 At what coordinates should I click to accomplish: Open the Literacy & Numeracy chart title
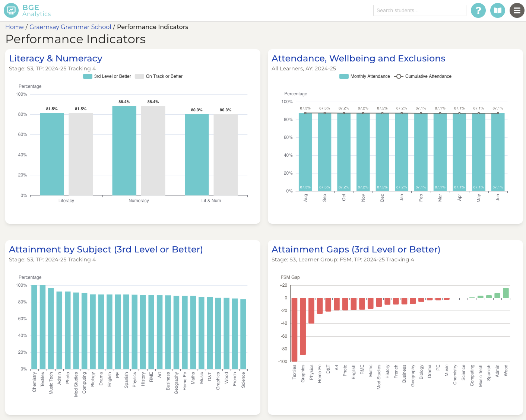click(55, 58)
